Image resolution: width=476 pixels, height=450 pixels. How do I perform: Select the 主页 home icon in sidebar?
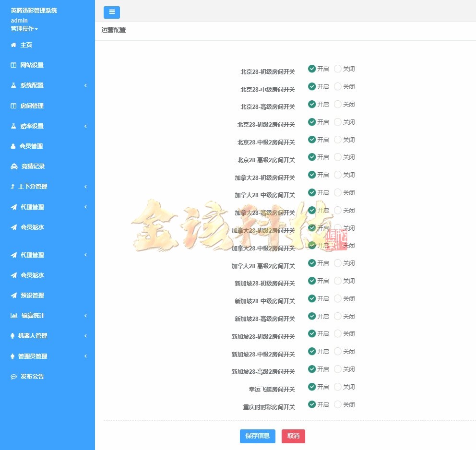pos(13,45)
